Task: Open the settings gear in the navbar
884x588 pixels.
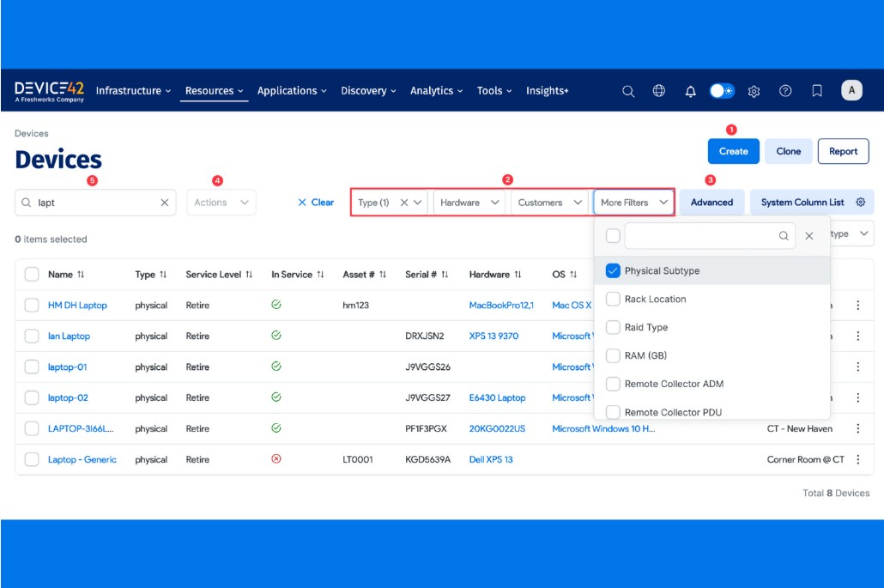Action: [x=754, y=90]
